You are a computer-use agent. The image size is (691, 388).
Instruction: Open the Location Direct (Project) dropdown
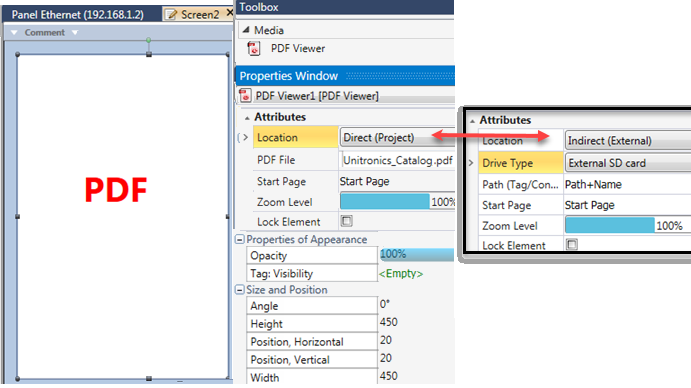[397, 138]
